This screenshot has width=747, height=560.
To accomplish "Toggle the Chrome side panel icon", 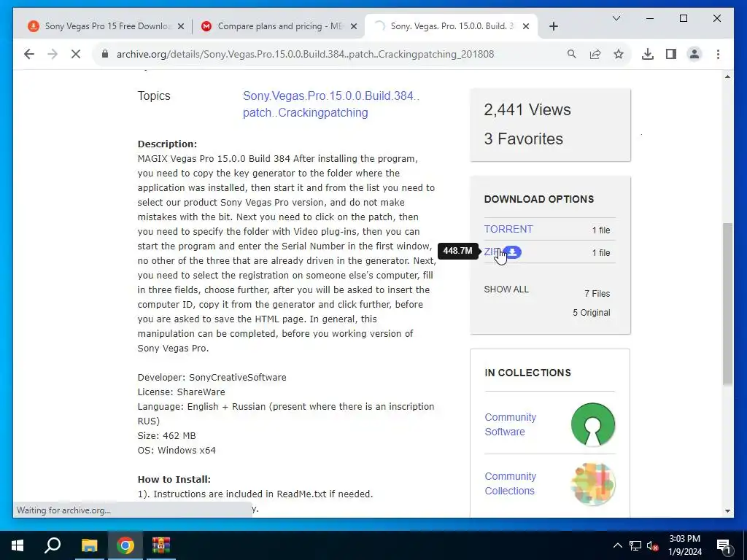I will (x=671, y=54).
